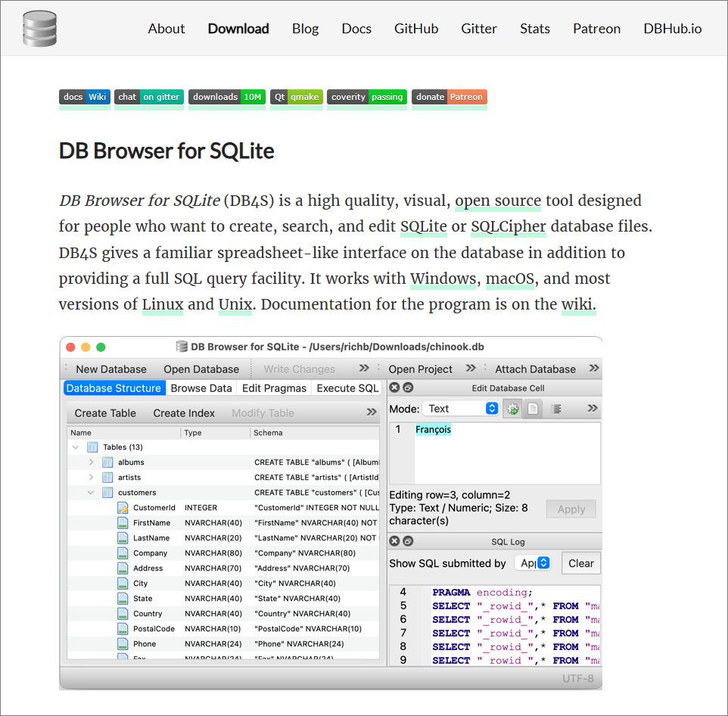Open the About page
Image resolution: width=728 pixels, height=716 pixels.
tap(166, 29)
